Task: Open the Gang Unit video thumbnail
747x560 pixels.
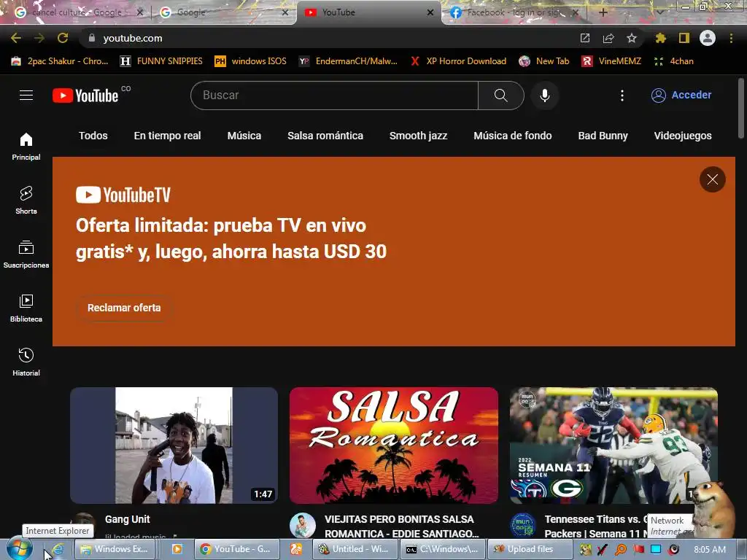Action: [x=174, y=446]
